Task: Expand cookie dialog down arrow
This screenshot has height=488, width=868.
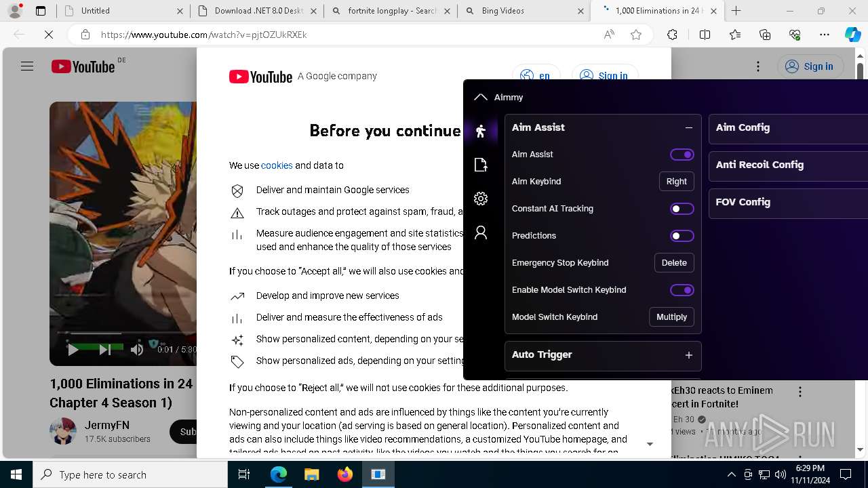Action: coord(650,444)
